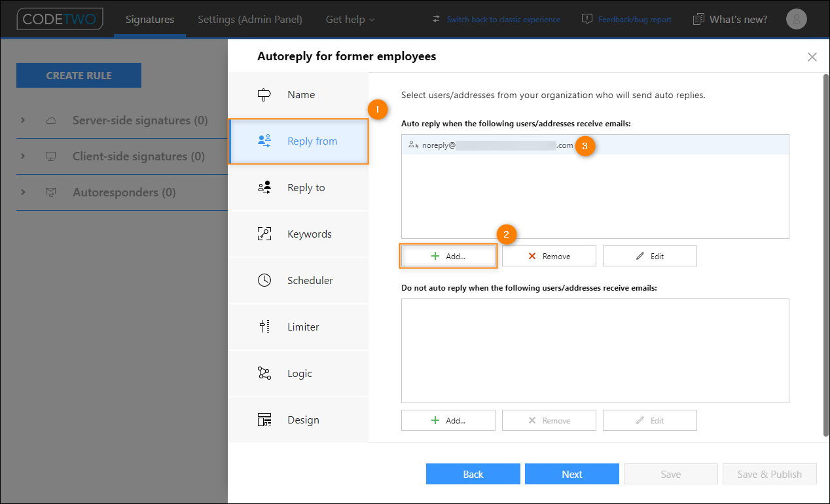This screenshot has height=504, width=830.
Task: Close the Autoreply rule dialog
Action: (812, 57)
